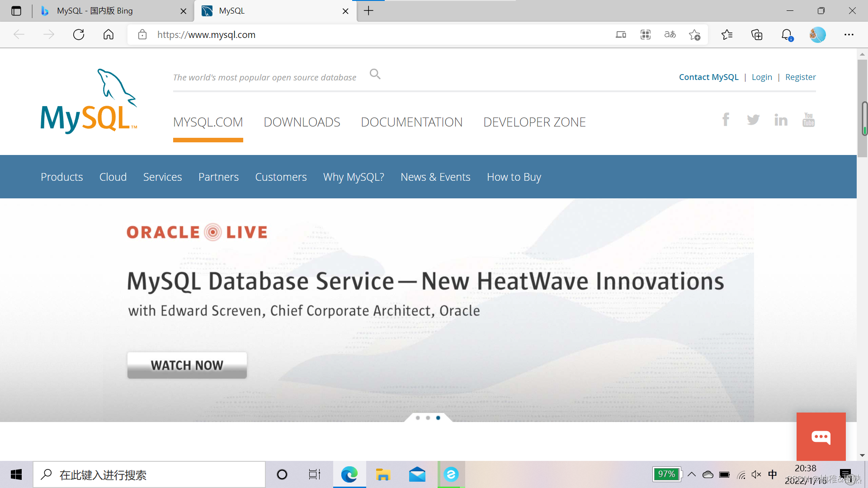The image size is (868, 488).
Task: Add this page to favorites star icon
Action: [695, 35]
